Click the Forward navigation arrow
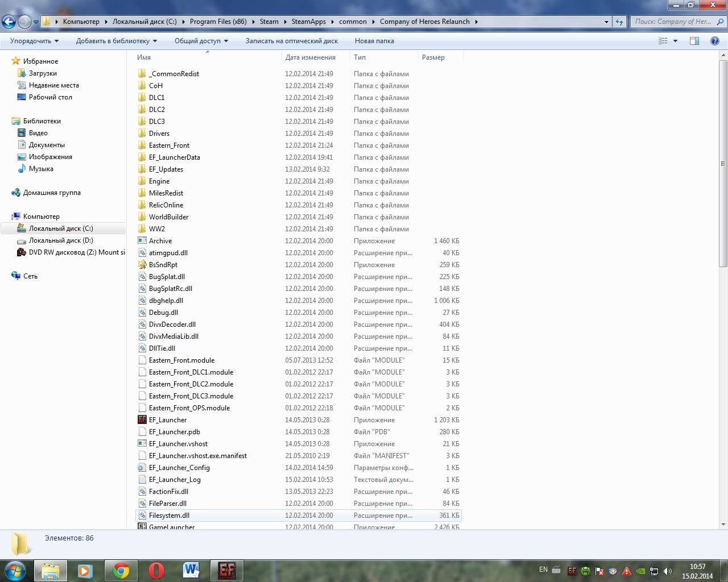The image size is (728, 582). coord(24,22)
